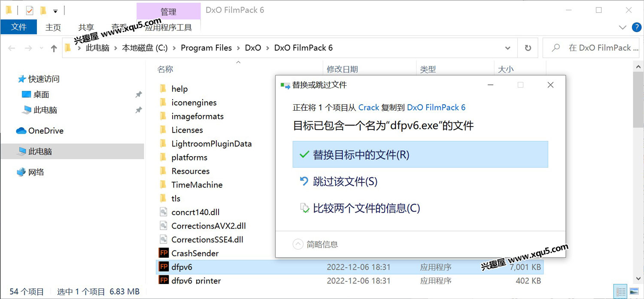Click the CorrectionsAVX2.dll file icon

point(163,226)
